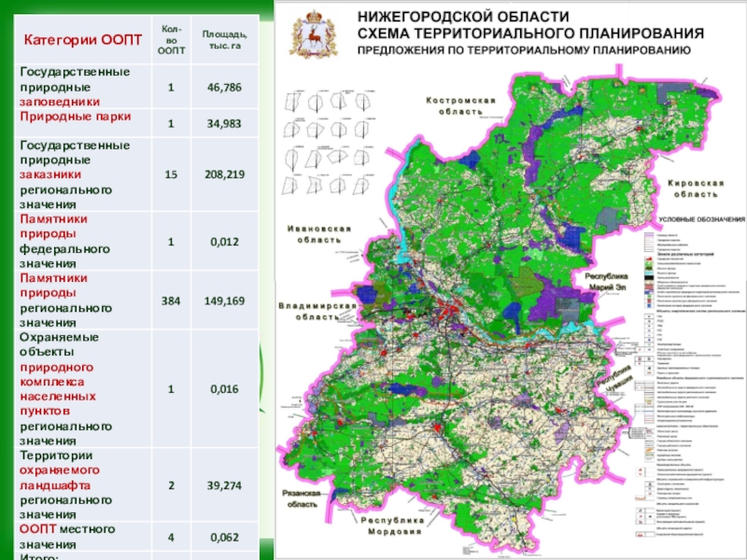
Task: Select the 'Территории охраняемого ландшафта' row
Action: click(x=136, y=484)
